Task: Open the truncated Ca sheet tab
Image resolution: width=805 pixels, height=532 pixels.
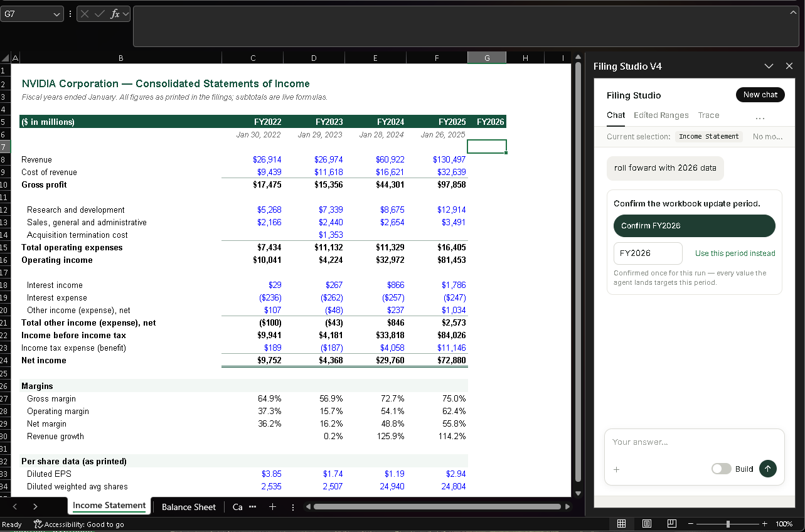Action: pos(237,507)
